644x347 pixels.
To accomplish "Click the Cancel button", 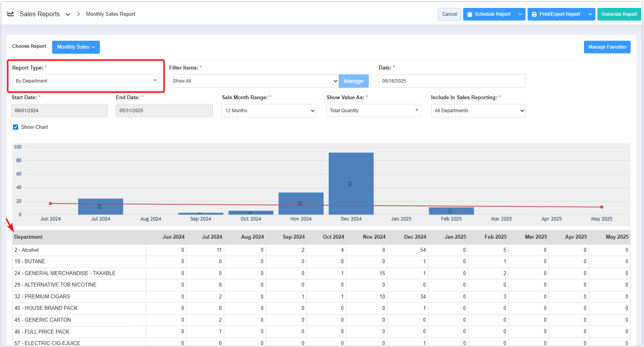I will click(x=449, y=14).
